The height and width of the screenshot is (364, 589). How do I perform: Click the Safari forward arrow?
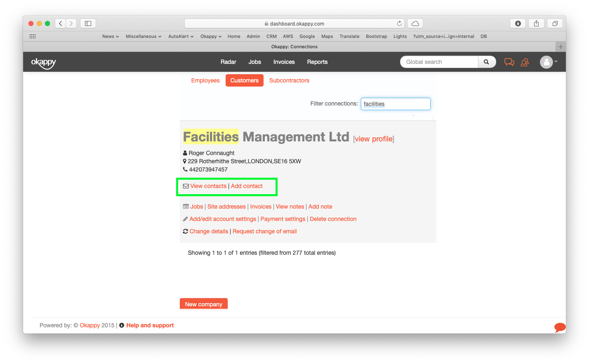click(x=71, y=23)
